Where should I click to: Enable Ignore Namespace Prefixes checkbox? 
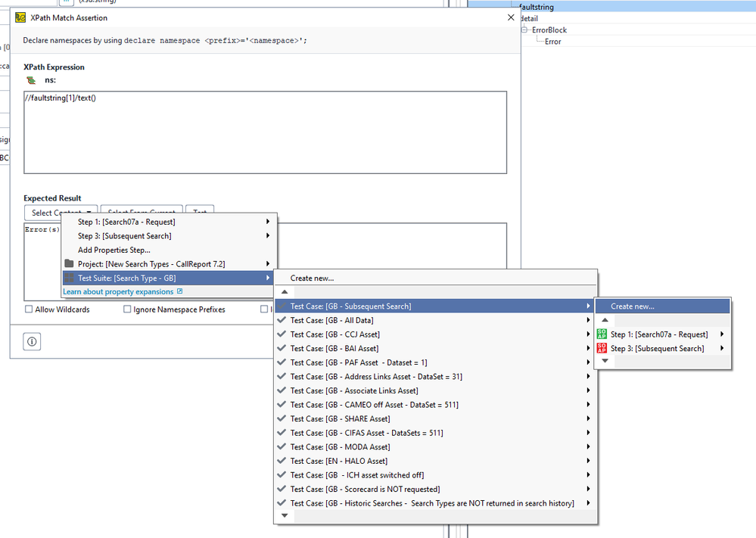[x=127, y=309]
